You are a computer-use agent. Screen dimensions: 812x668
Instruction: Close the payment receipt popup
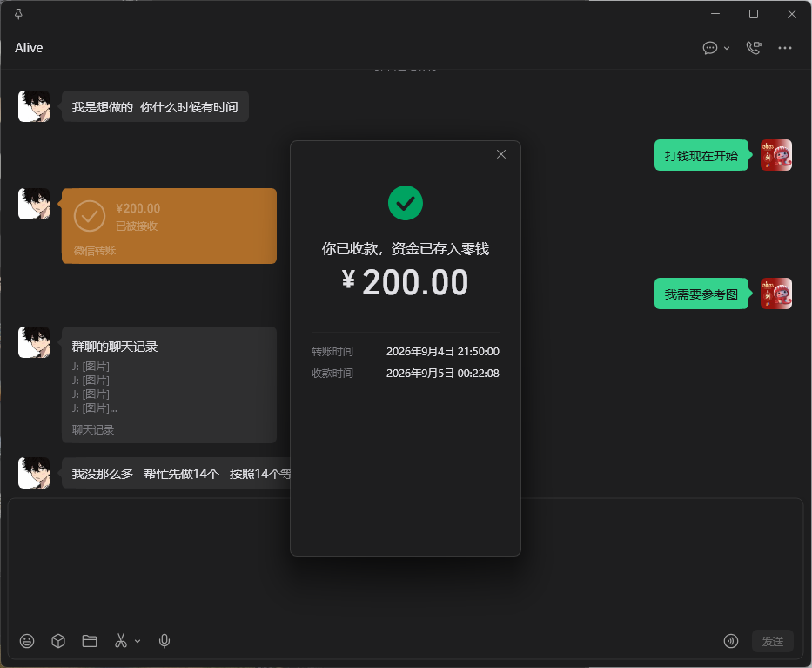500,154
